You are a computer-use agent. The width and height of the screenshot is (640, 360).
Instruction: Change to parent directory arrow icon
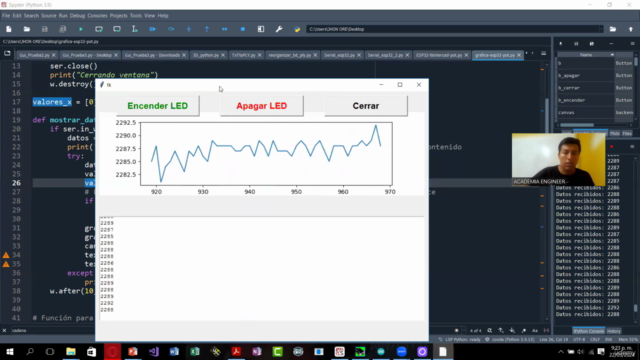coord(631,29)
